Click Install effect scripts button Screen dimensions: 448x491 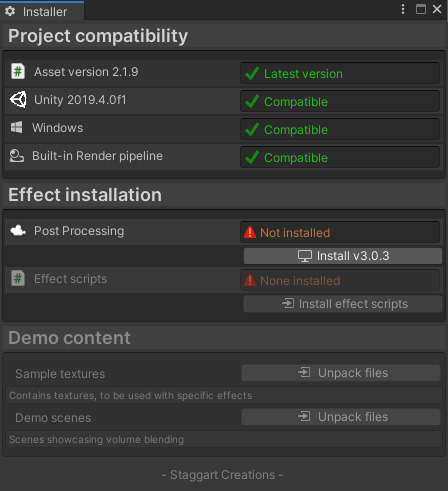[343, 304]
